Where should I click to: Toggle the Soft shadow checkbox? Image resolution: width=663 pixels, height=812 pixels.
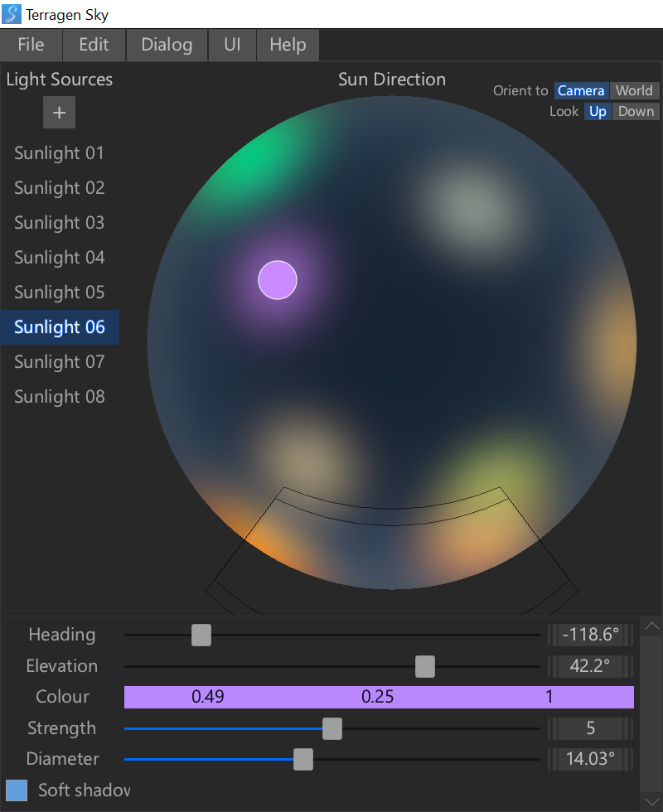(x=17, y=790)
